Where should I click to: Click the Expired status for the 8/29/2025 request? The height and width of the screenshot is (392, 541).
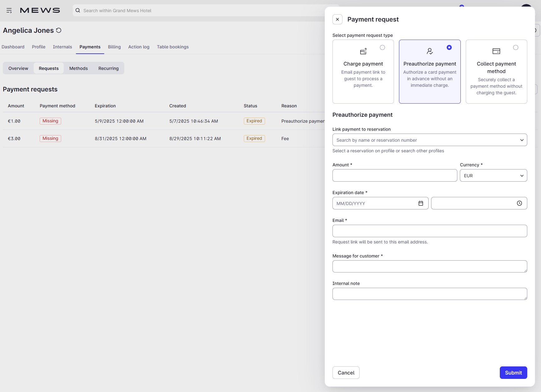click(254, 139)
